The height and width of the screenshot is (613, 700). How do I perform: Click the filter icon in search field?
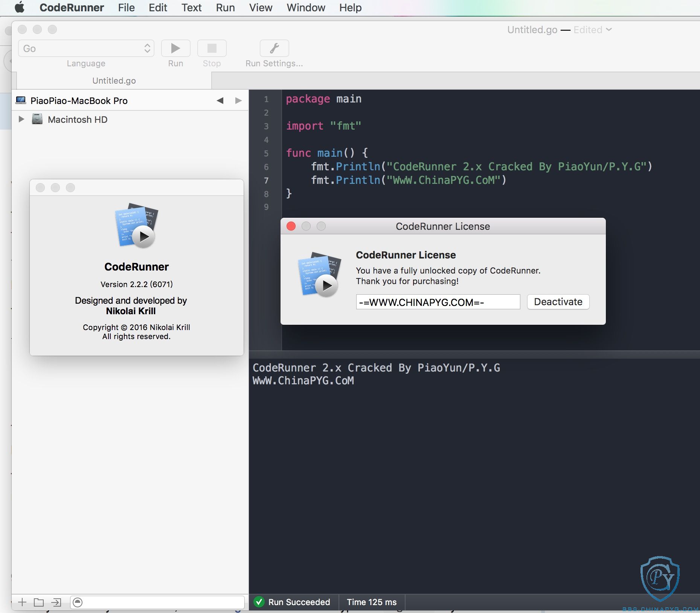(78, 602)
